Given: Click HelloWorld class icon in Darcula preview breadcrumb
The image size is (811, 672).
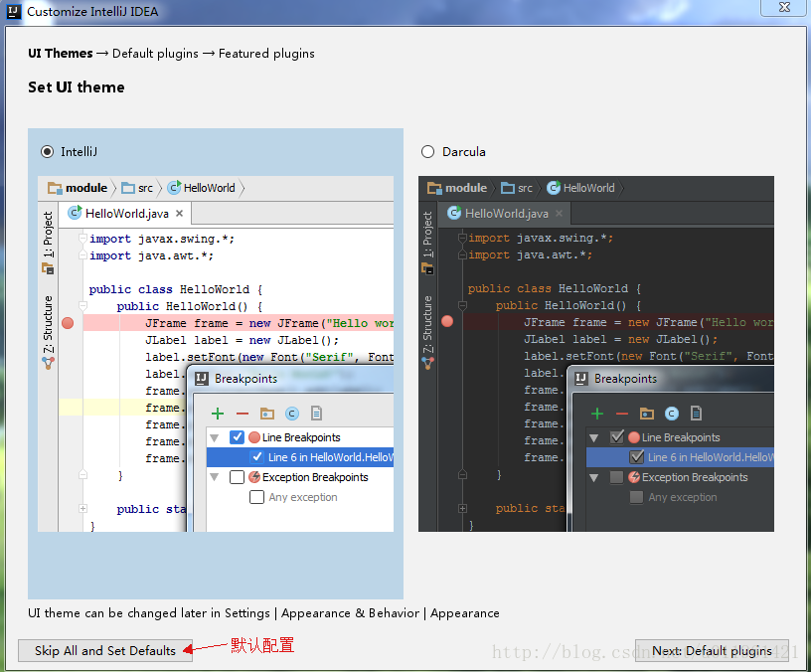Looking at the screenshot, I should [554, 187].
